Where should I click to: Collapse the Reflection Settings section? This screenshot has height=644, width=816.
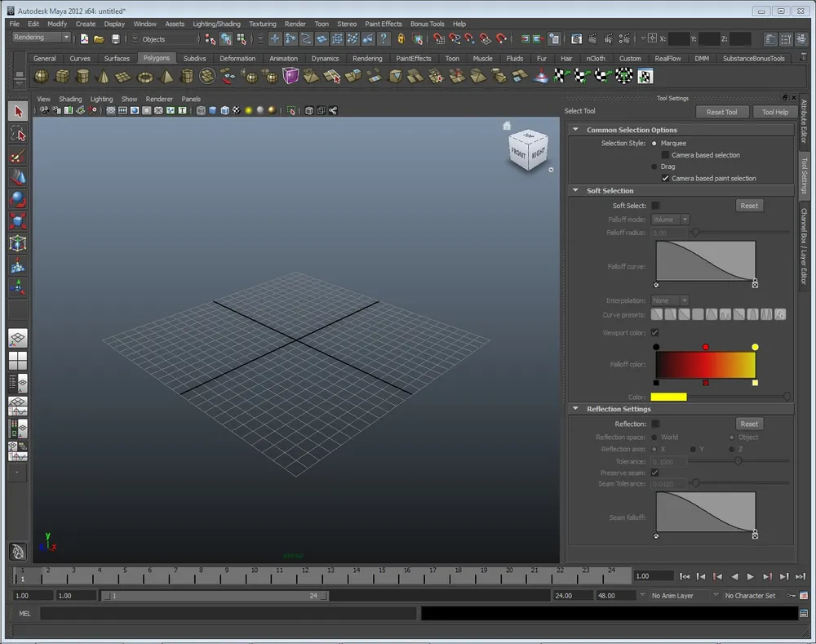click(574, 409)
